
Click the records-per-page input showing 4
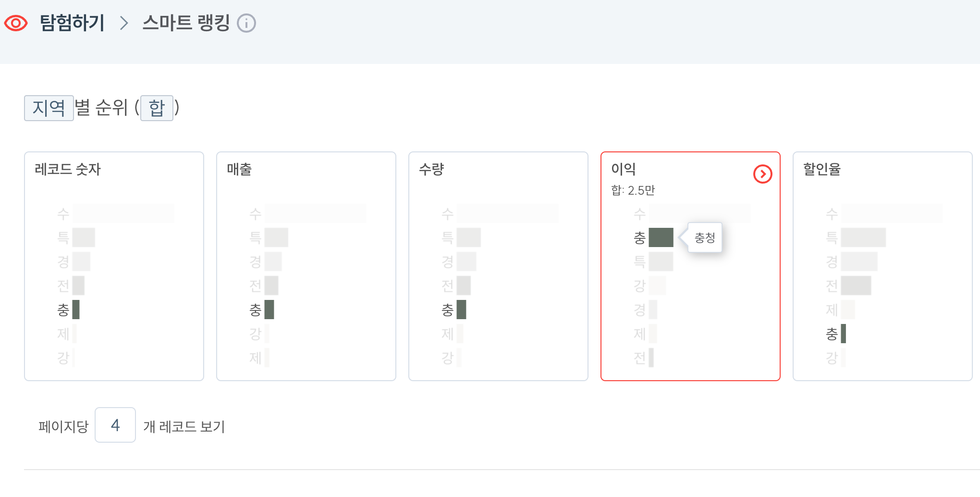point(115,425)
